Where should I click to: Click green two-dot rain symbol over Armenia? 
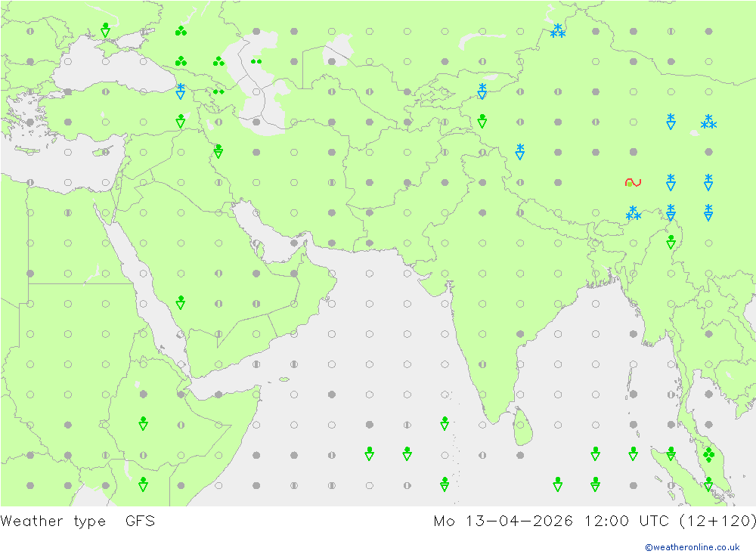tap(218, 91)
